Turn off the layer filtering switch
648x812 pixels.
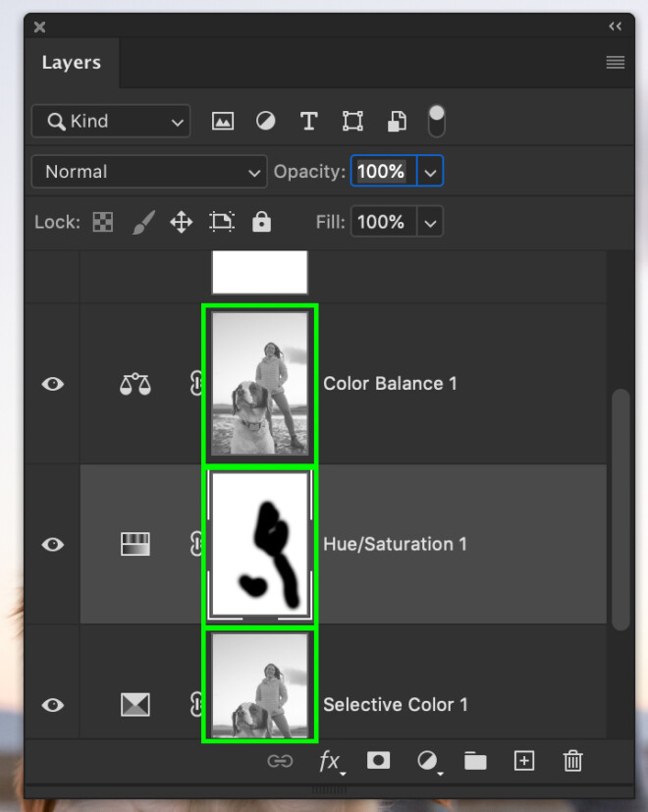click(x=436, y=121)
